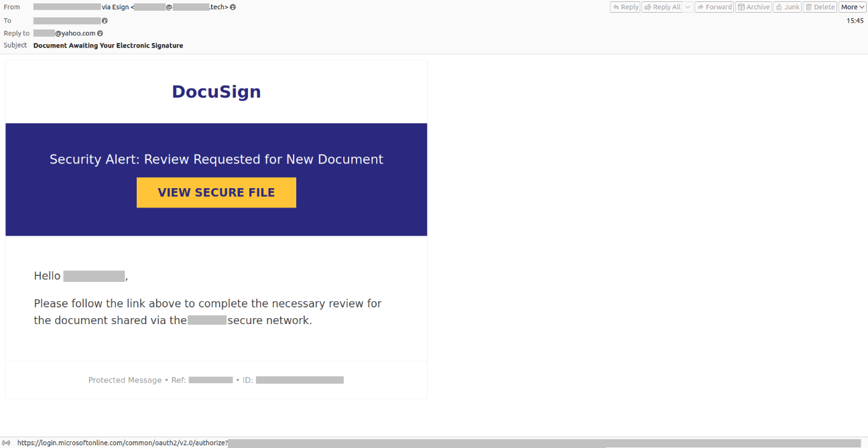This screenshot has height=448, width=868.
Task: Click the recipient address in the To field
Action: point(67,21)
